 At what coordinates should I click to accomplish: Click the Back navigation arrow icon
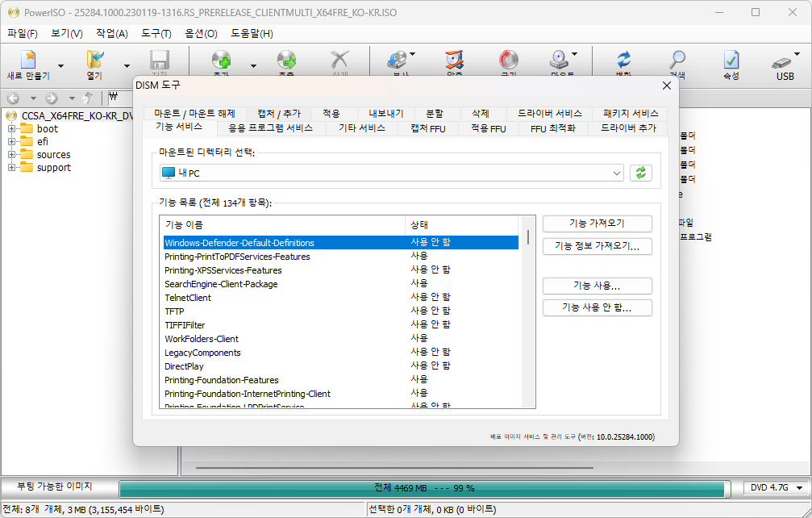[14, 98]
